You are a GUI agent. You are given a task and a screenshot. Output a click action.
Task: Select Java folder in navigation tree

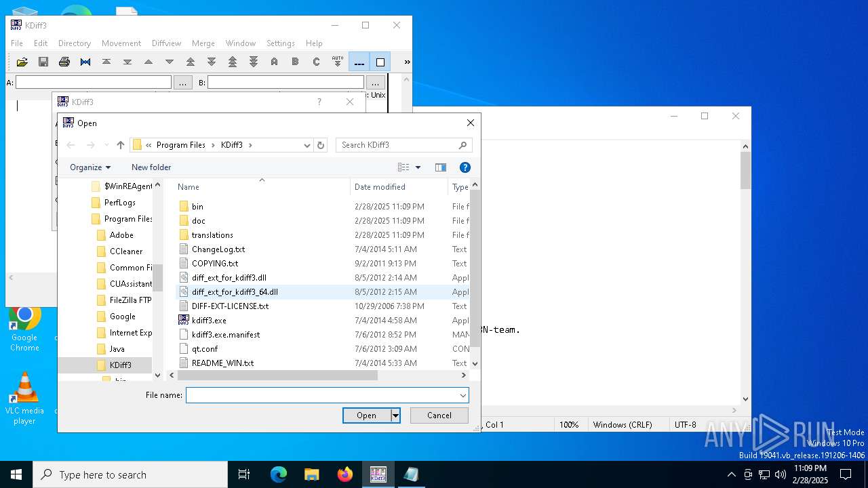(117, 349)
